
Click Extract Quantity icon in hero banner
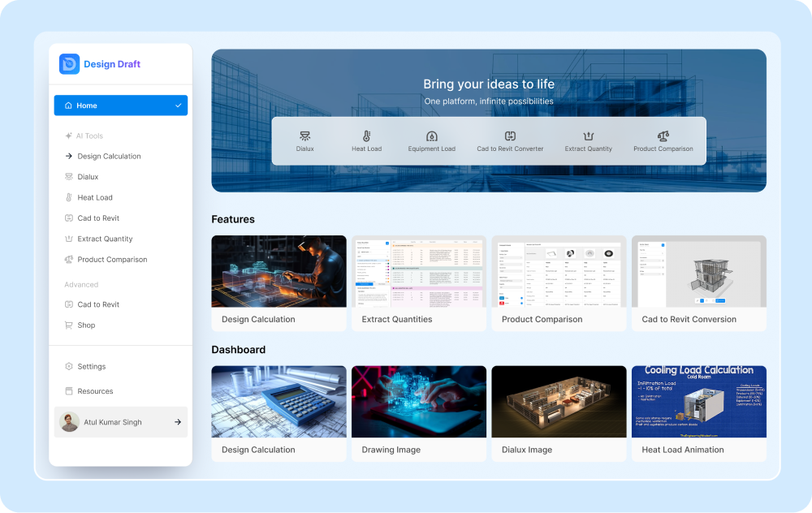[x=588, y=136]
